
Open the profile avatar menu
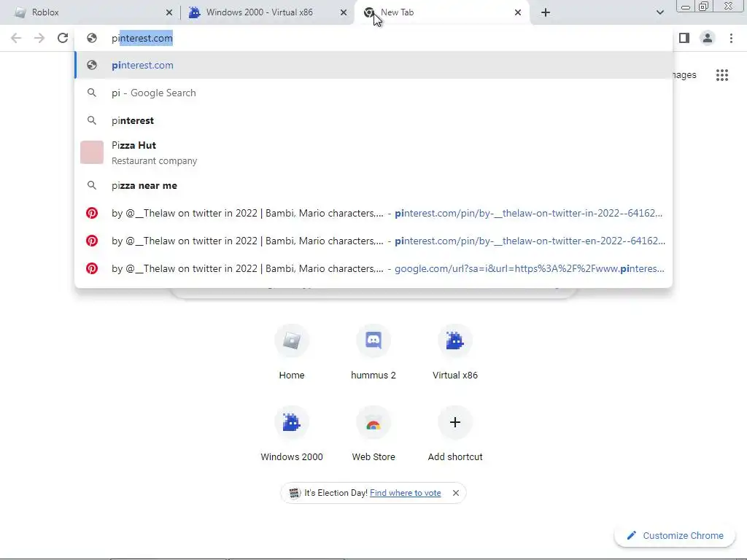(x=708, y=38)
